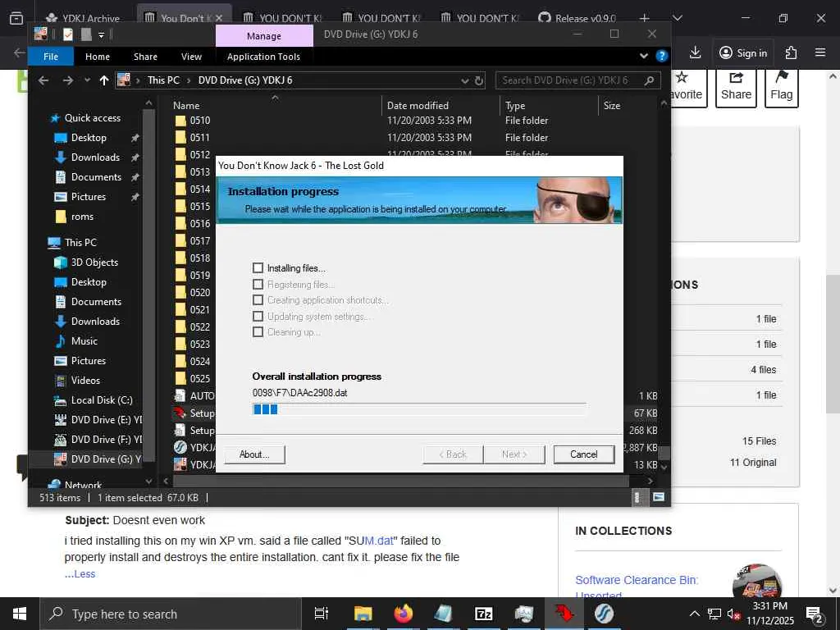840x630 pixels.
Task: Open Videos in navigation pane
Action: (85, 381)
